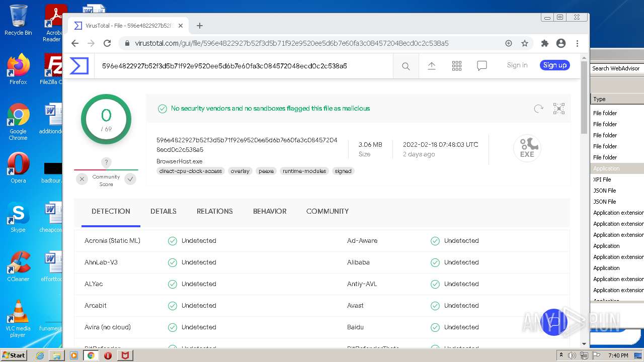The image size is (644, 362).
Task: Click the overlay tag
Action: coord(240,171)
